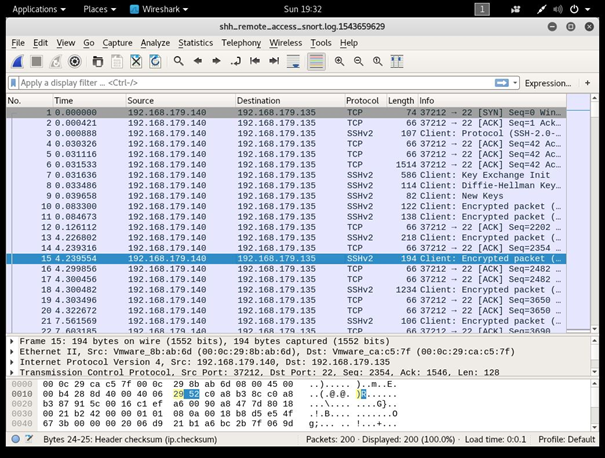The width and height of the screenshot is (605, 458).
Task: Select packet 1 SYN row
Action: (x=286, y=113)
